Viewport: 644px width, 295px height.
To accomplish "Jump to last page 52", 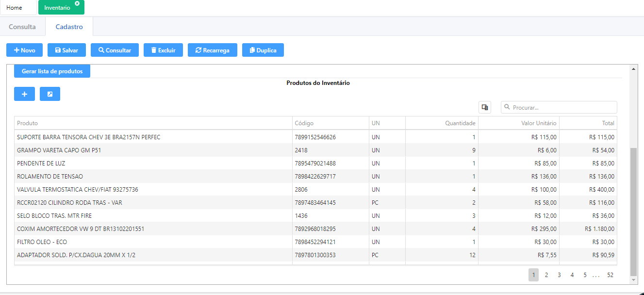I will pyautogui.click(x=610, y=275).
